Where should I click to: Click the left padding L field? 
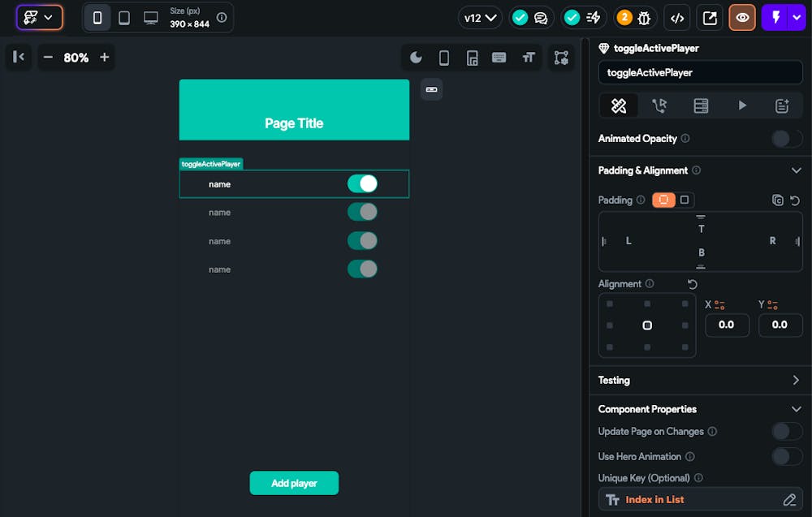click(x=628, y=241)
